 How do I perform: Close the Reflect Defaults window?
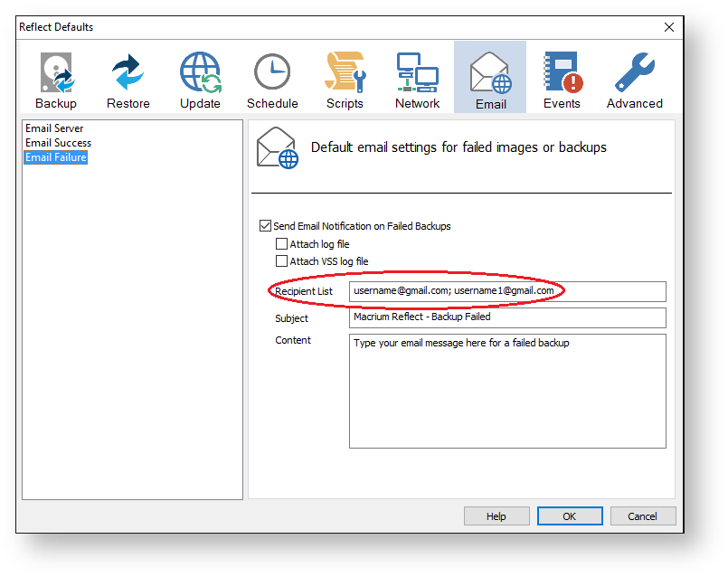click(669, 27)
